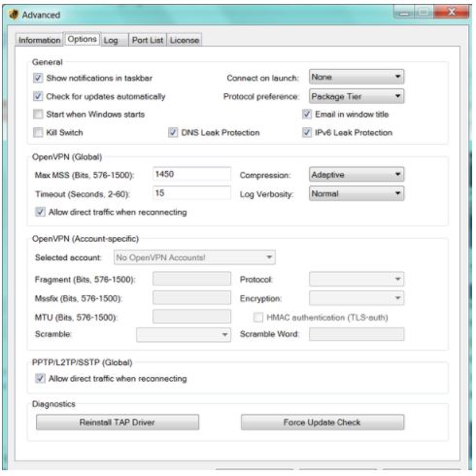This screenshot has height=476, width=476.
Task: Enable Start when Windows starts
Action: pos(38,114)
